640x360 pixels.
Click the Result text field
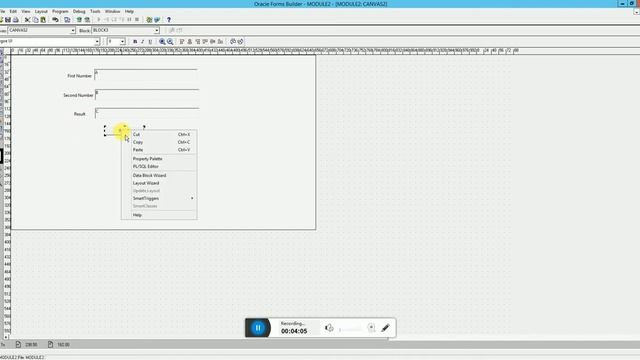click(147, 113)
